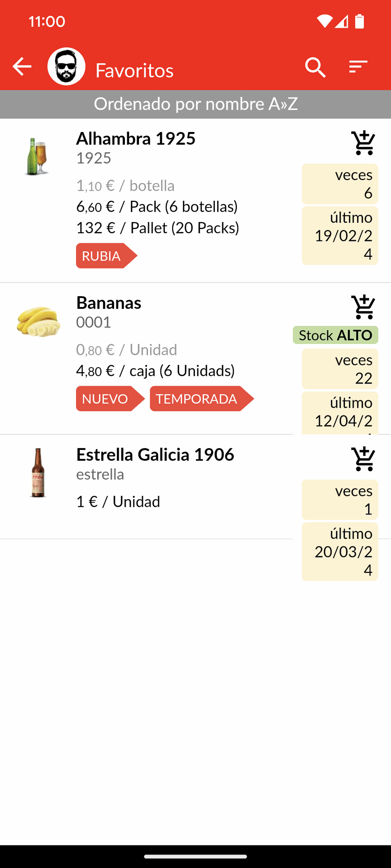Tap the Alhambra 1925 beer thumbnail
Viewport: 391px width, 868px height.
(x=38, y=156)
